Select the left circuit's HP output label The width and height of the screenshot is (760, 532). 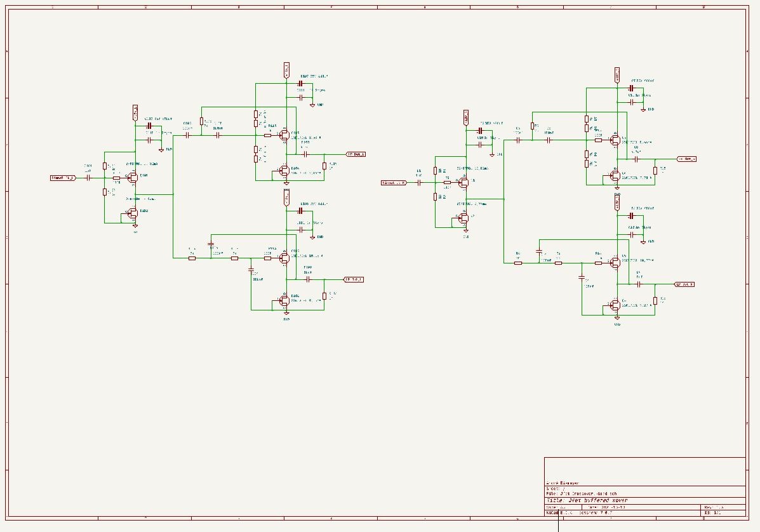[355, 154]
